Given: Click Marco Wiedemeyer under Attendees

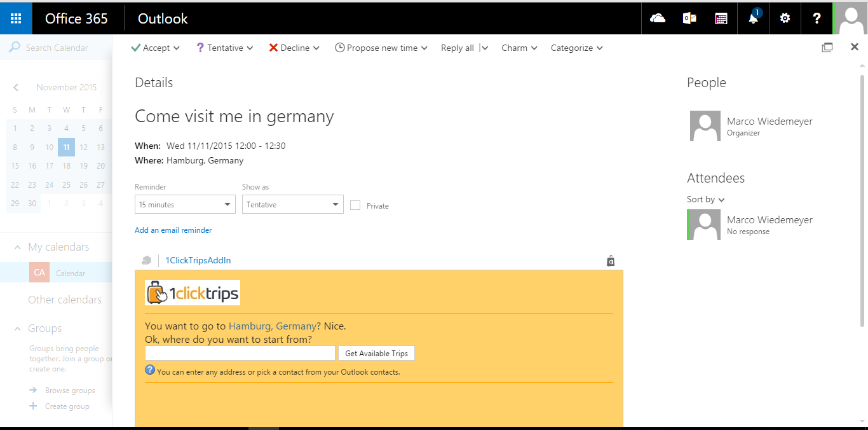Looking at the screenshot, I should 770,219.
